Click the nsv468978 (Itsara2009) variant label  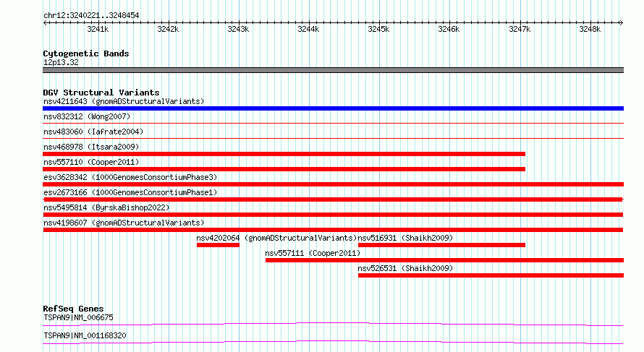pyautogui.click(x=91, y=147)
